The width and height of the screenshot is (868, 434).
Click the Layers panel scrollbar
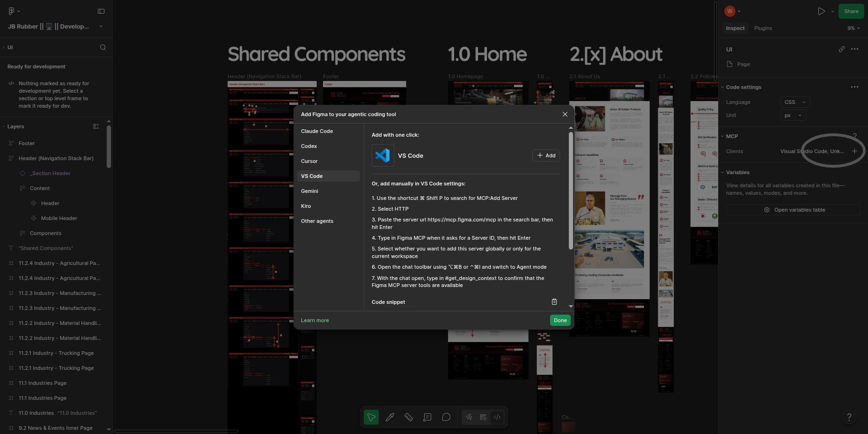(x=109, y=147)
